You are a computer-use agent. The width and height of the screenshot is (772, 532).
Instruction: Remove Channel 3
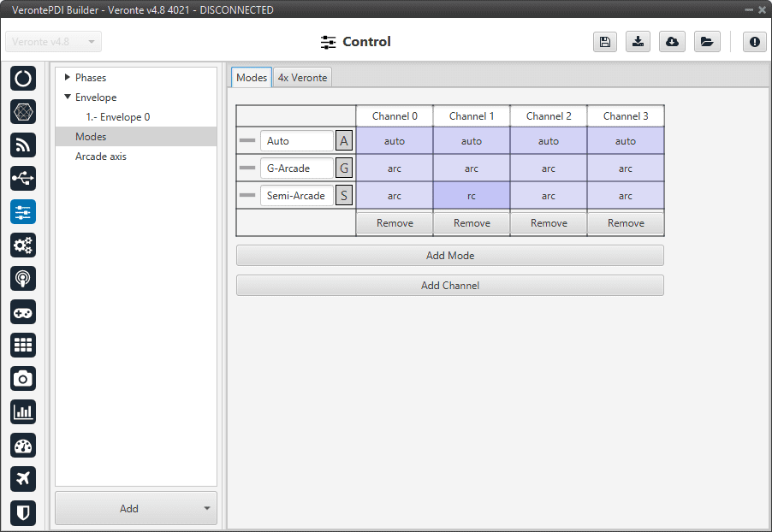click(626, 223)
